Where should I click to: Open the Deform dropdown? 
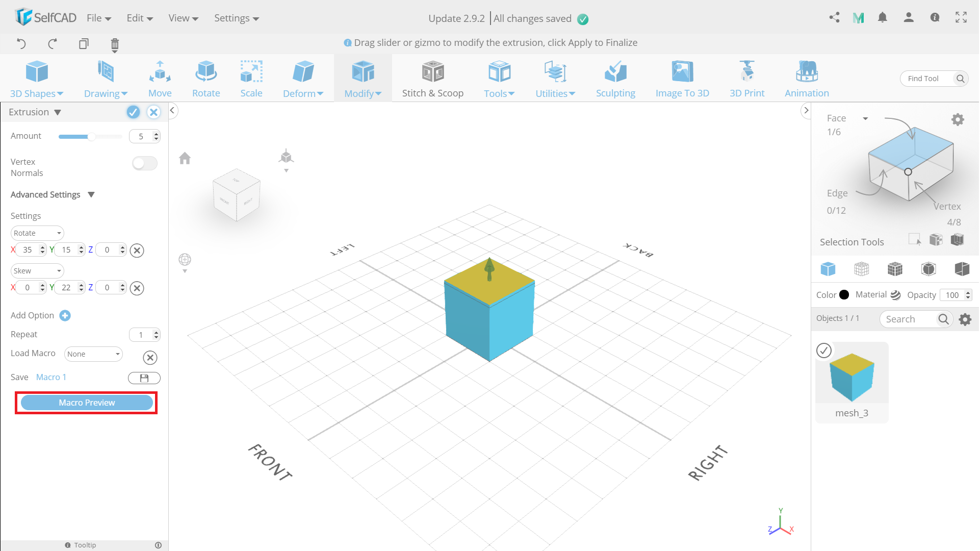[303, 79]
